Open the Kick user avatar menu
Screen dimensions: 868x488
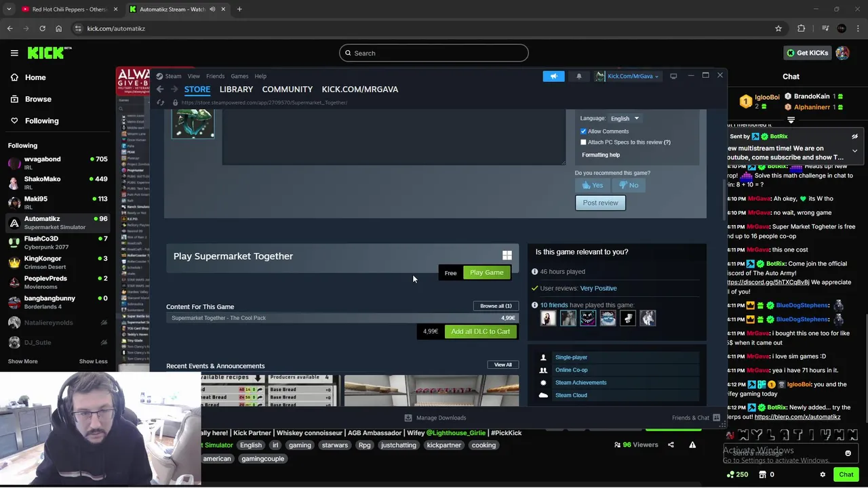pos(842,53)
